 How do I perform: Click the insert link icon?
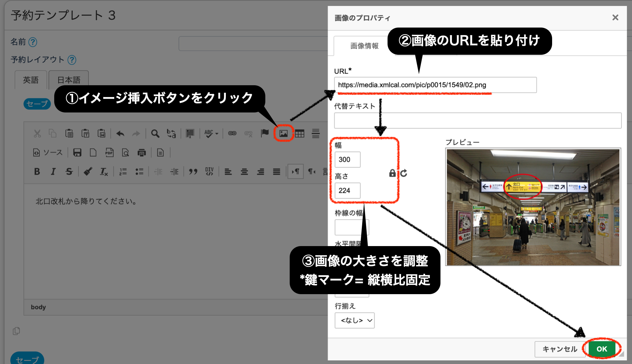click(x=232, y=133)
